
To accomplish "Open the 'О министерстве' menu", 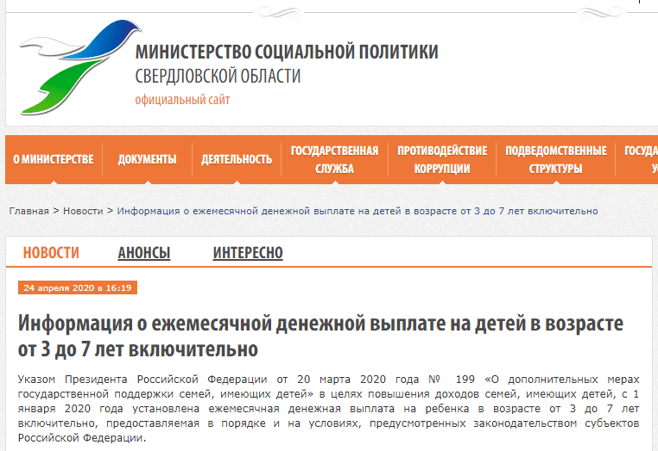I will [53, 159].
